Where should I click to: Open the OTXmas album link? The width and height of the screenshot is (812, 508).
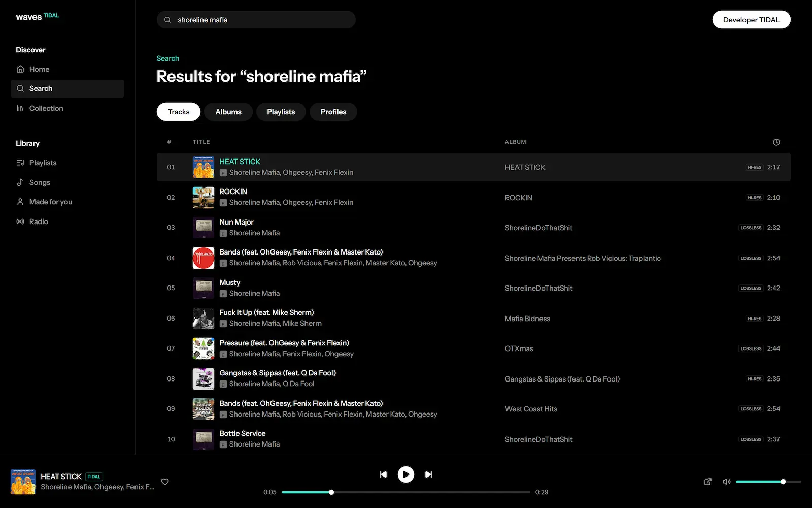(519, 348)
